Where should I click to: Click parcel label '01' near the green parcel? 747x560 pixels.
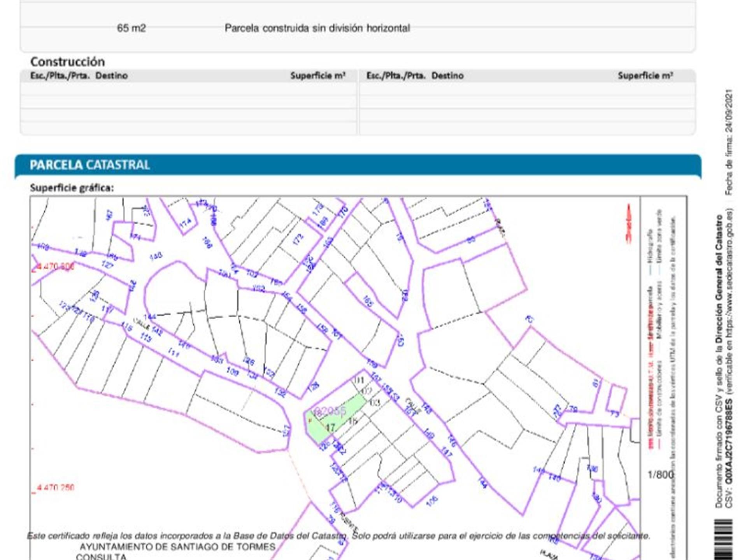click(x=359, y=380)
